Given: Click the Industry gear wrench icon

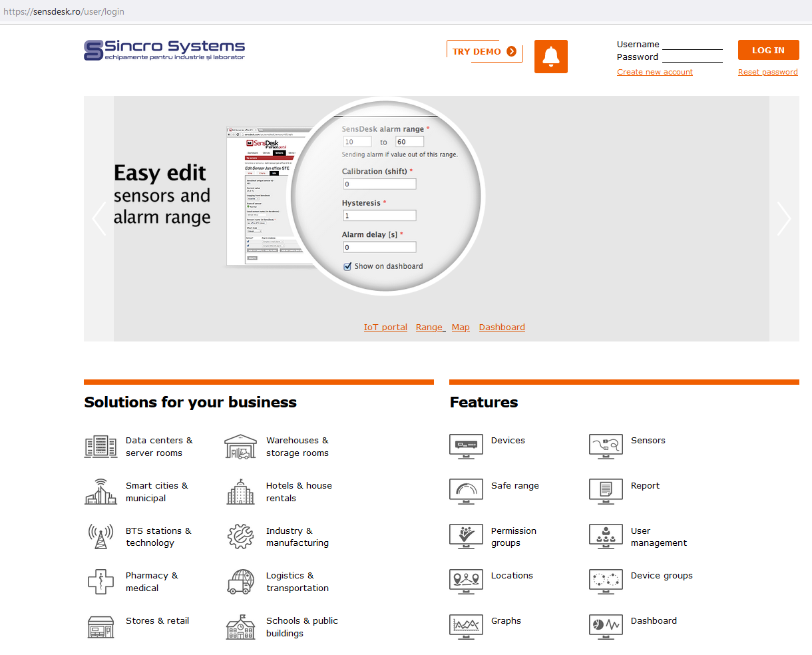Looking at the screenshot, I should (240, 536).
